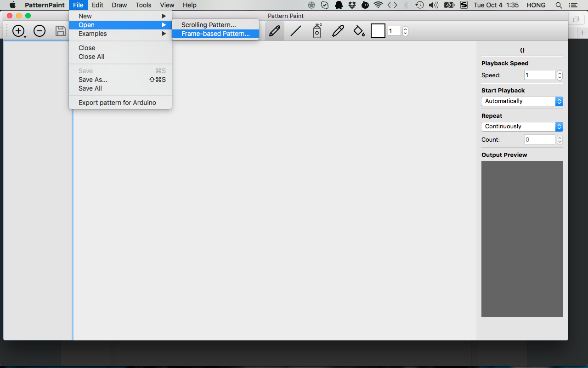Viewport: 588px width, 368px height.
Task: Click the volume speaker icon
Action: pyautogui.click(x=433, y=5)
